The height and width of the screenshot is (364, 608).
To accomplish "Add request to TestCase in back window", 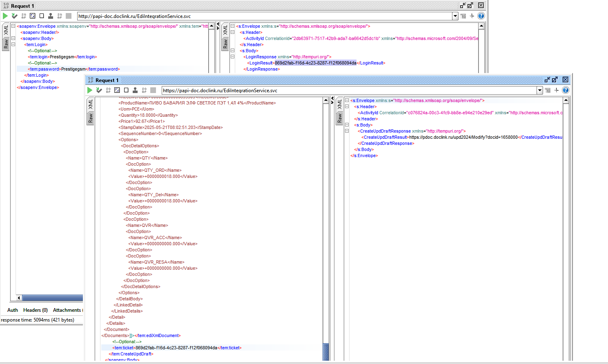I will pyautogui.click(x=14, y=16).
